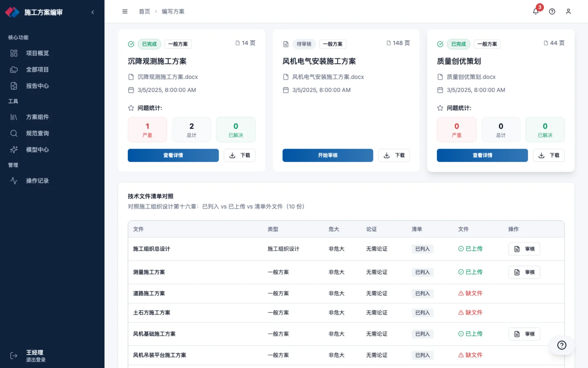Click 缺文件 status in 土石方施工方案 row

[470, 312]
